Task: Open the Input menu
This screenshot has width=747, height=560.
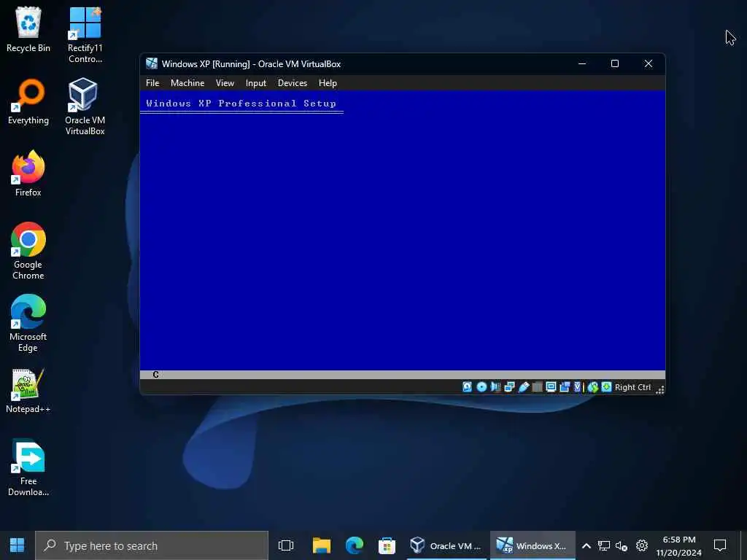Action: coord(256,83)
